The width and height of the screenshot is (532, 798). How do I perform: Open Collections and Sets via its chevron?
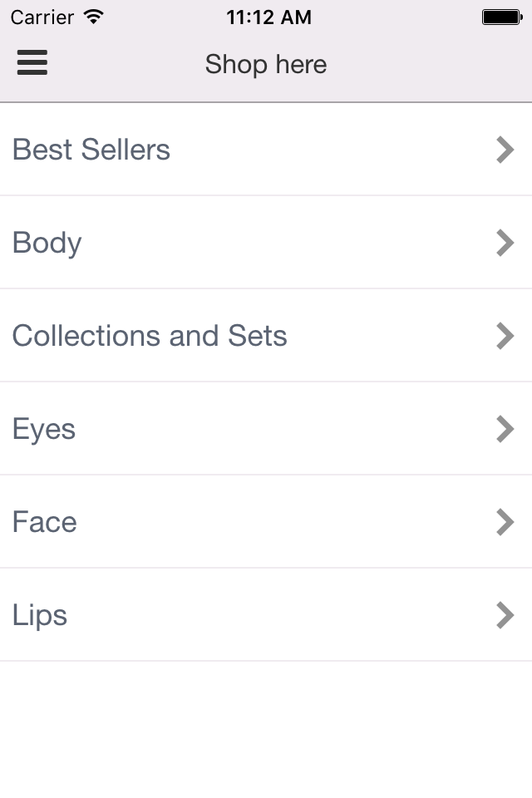pos(505,336)
